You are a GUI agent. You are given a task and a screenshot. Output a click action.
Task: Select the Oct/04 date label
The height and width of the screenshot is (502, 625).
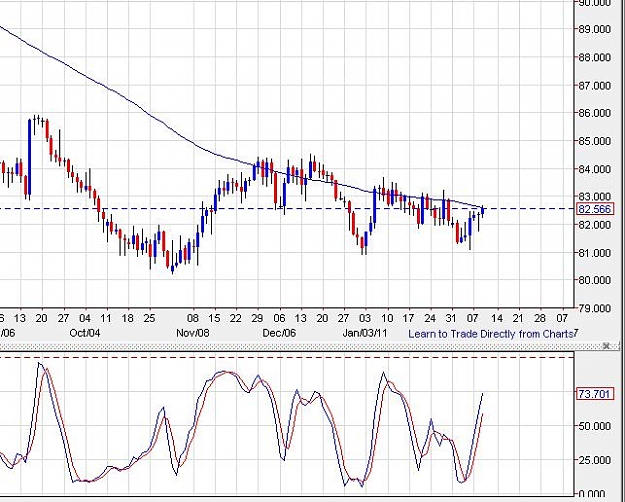click(x=85, y=333)
